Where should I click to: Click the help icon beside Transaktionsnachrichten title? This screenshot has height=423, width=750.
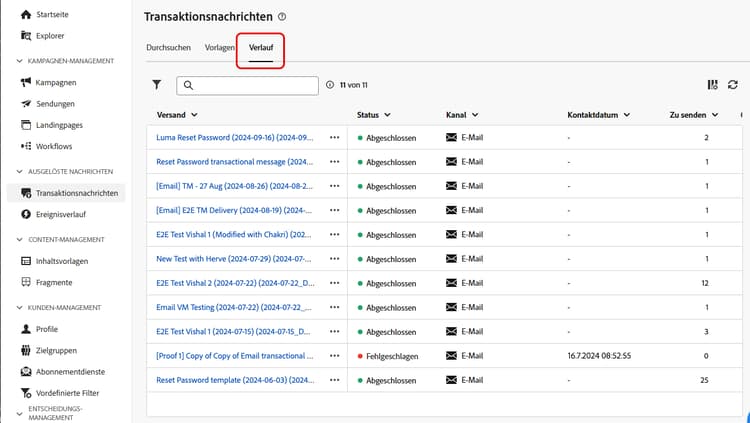[282, 17]
